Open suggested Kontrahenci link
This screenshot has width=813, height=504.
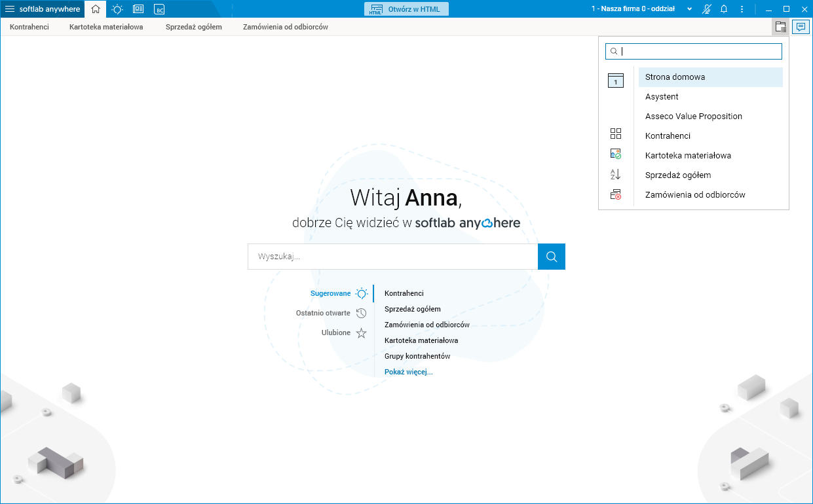(x=404, y=294)
